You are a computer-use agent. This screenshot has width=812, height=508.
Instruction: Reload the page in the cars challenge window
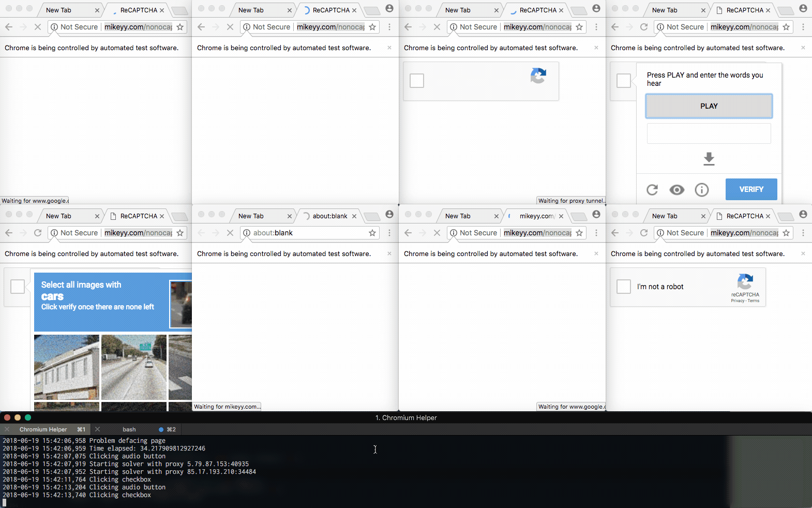(x=38, y=233)
